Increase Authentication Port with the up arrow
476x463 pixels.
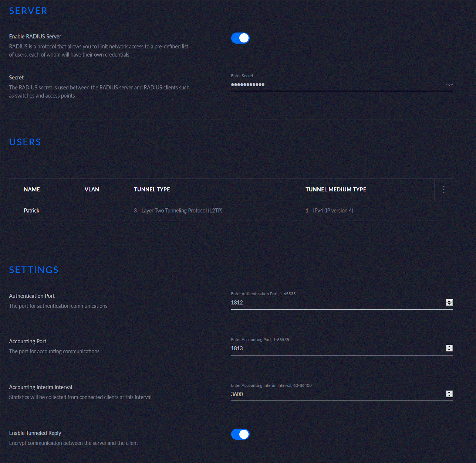[x=449, y=301]
